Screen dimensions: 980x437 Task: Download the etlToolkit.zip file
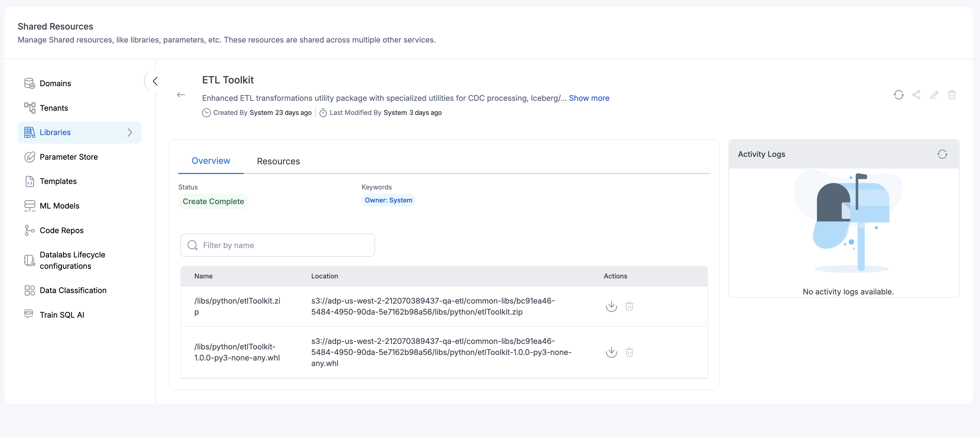[611, 306]
